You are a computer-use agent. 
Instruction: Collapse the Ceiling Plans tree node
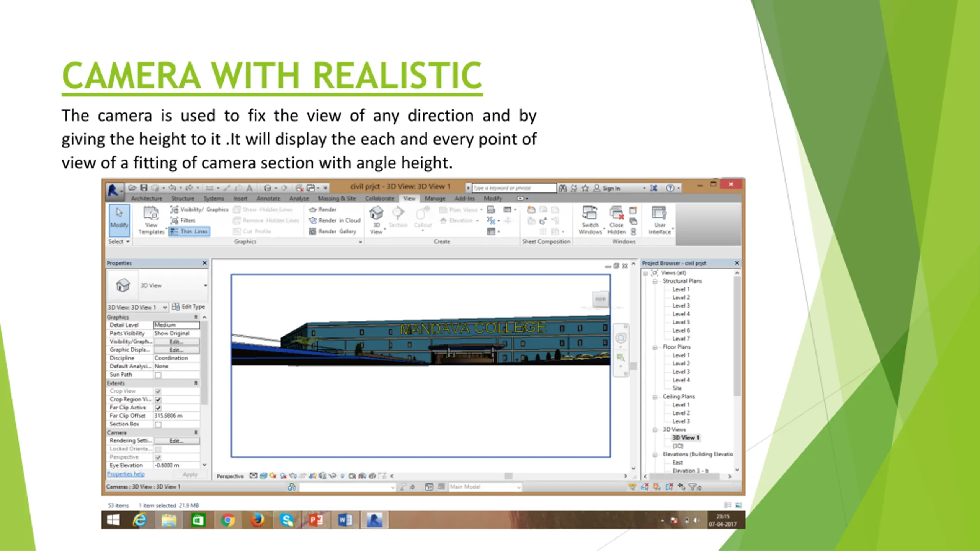[x=655, y=397]
